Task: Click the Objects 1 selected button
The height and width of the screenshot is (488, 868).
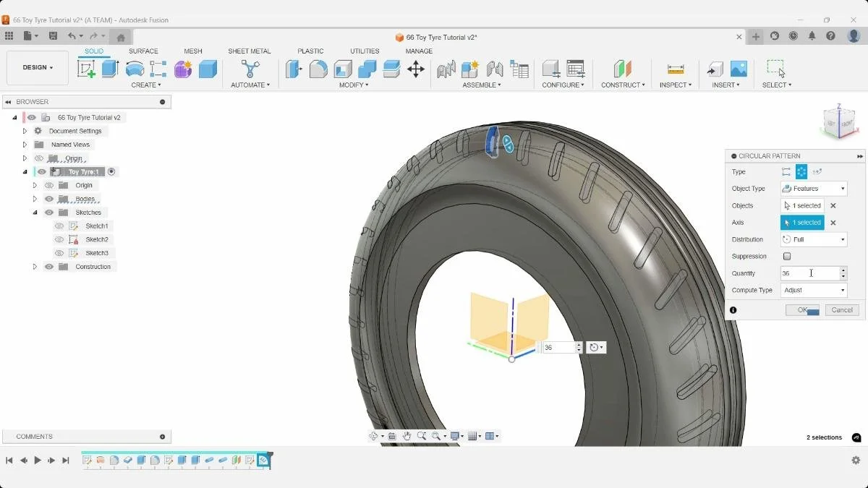Action: click(802, 206)
